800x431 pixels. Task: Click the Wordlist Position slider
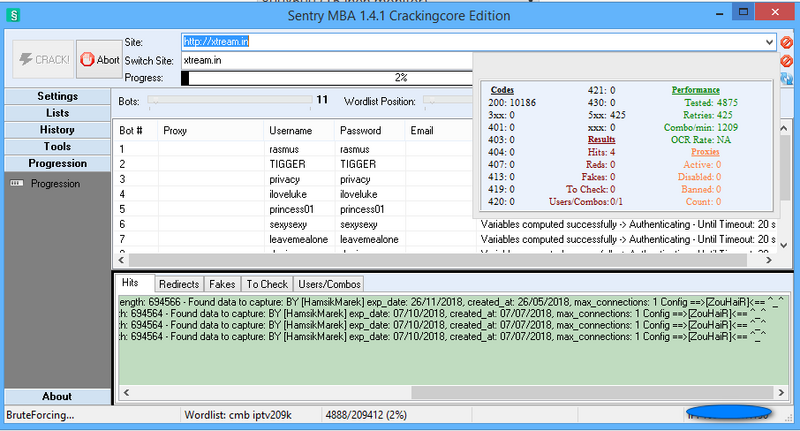coord(449,100)
